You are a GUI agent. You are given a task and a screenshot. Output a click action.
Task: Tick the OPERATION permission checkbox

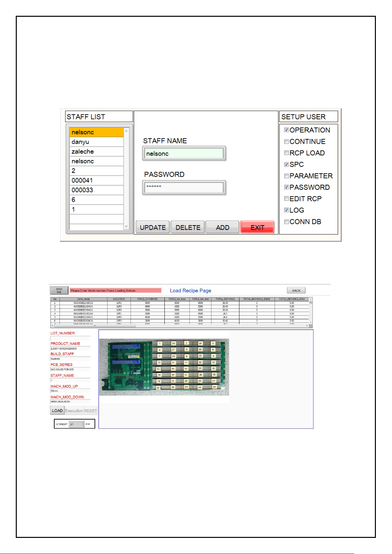(x=286, y=130)
